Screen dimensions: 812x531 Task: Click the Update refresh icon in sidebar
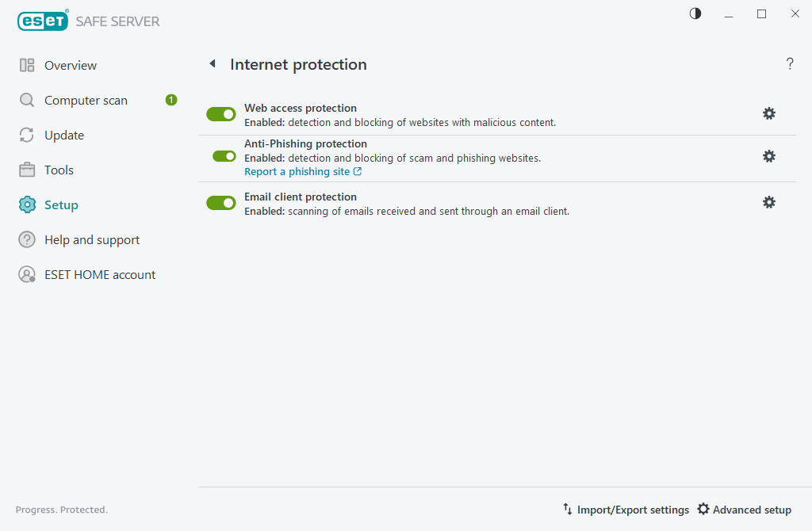(26, 135)
